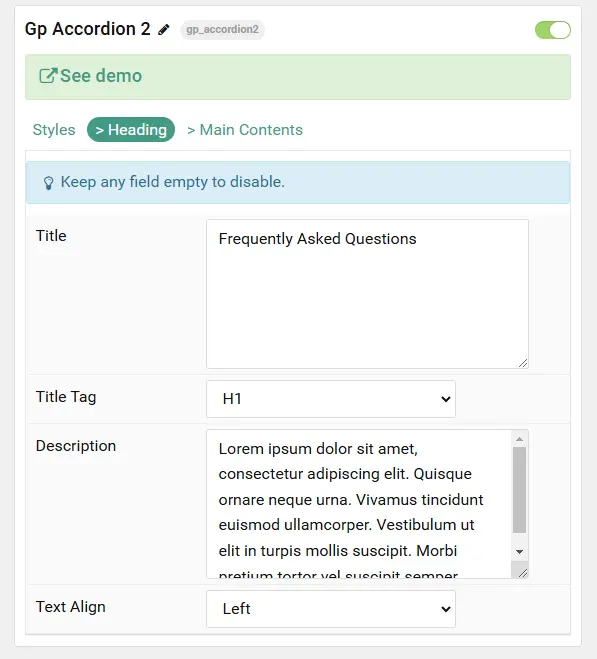Click the gp_accordion2 shortcode badge

click(222, 29)
